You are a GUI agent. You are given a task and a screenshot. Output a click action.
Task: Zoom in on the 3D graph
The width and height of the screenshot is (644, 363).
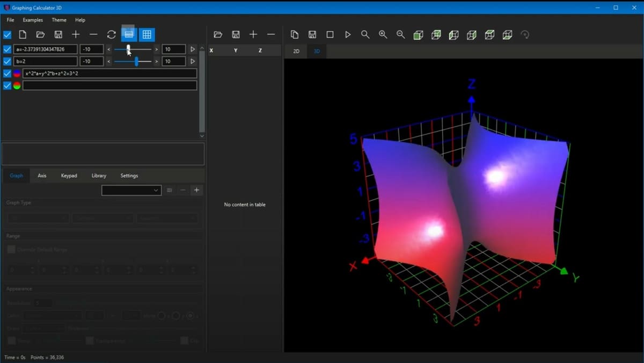(x=383, y=34)
